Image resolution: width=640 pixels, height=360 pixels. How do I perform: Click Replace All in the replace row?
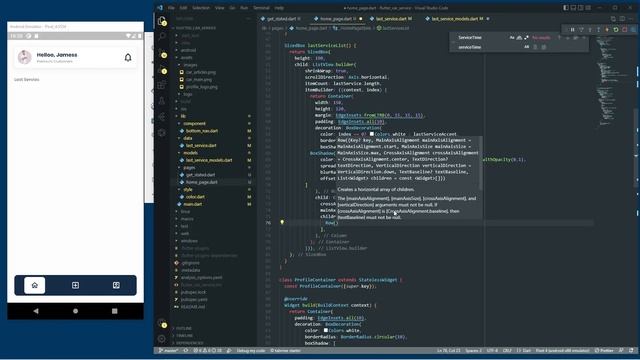point(544,47)
